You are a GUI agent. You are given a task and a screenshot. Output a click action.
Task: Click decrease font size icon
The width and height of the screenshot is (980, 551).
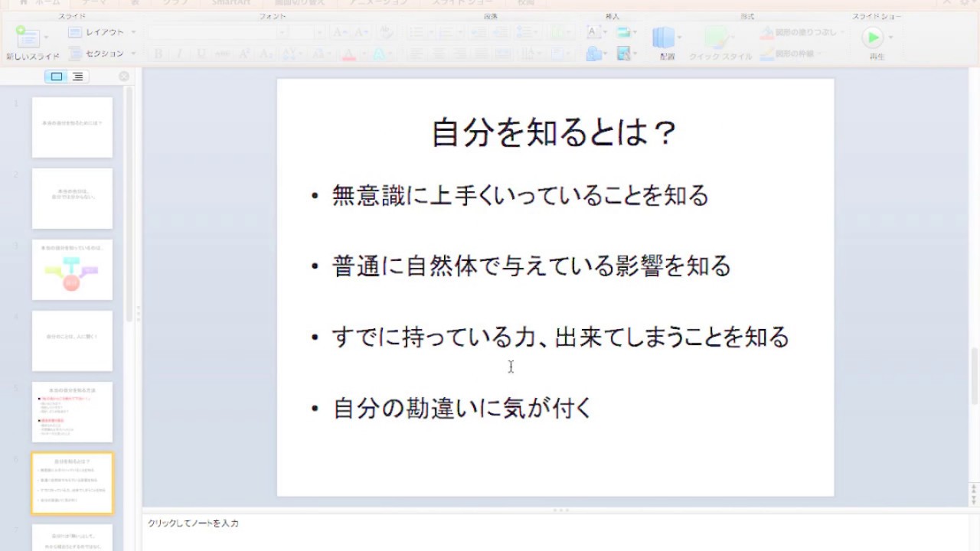point(361,32)
